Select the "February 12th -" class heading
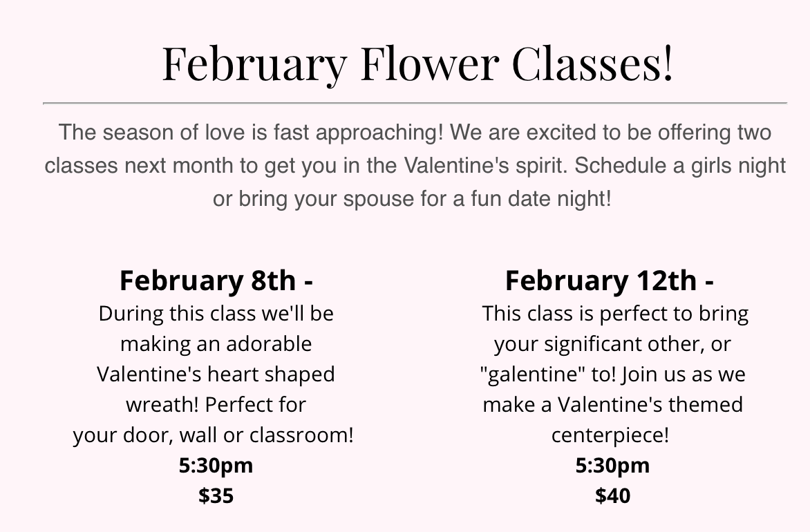 point(610,281)
